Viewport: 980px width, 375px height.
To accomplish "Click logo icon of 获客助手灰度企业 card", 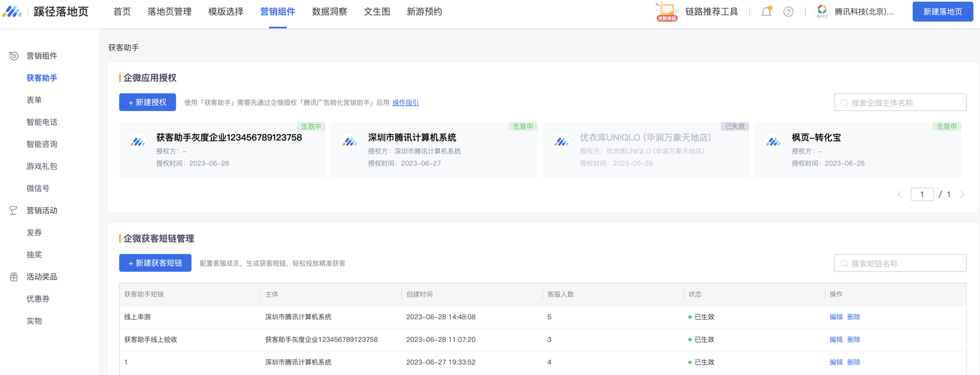I will 138,142.
